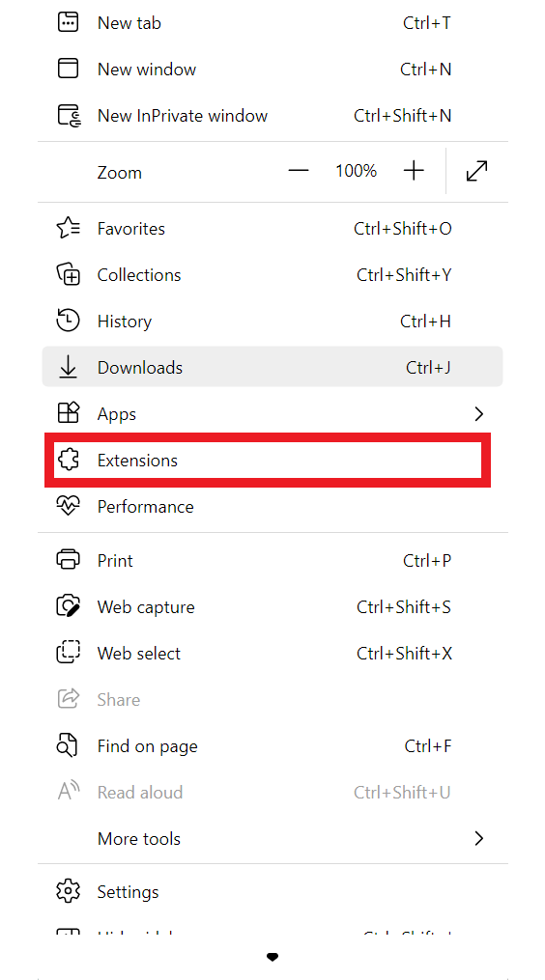Click the Print printer icon

tap(69, 561)
